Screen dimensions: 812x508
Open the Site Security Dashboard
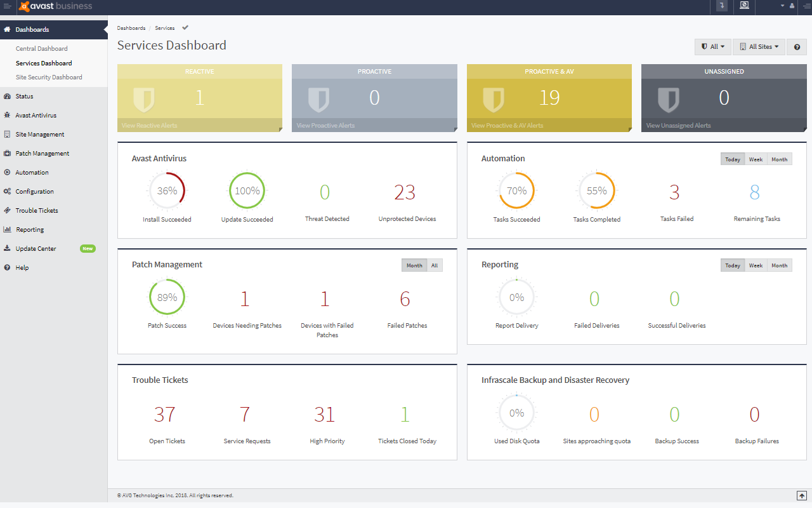49,77
